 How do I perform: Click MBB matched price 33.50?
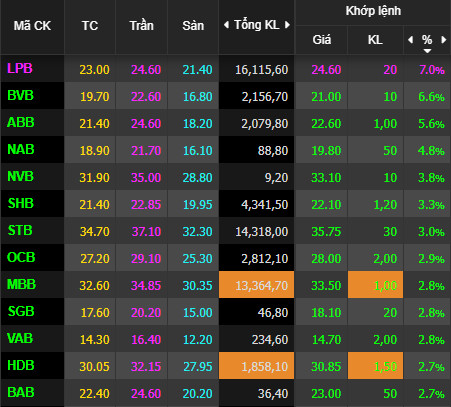coord(326,286)
